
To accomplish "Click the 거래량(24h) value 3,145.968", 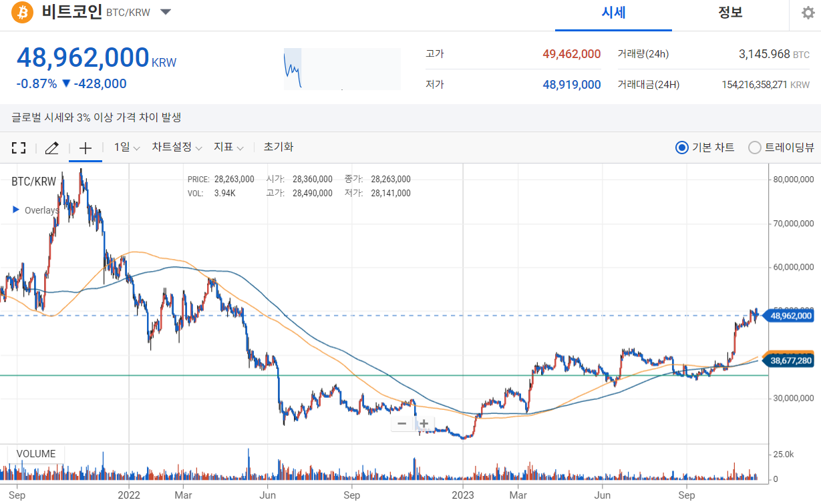I will 764,54.
